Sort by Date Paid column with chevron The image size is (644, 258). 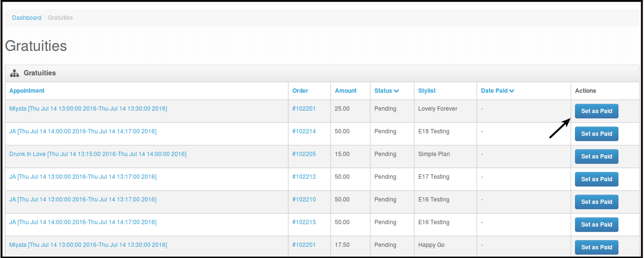(497, 91)
